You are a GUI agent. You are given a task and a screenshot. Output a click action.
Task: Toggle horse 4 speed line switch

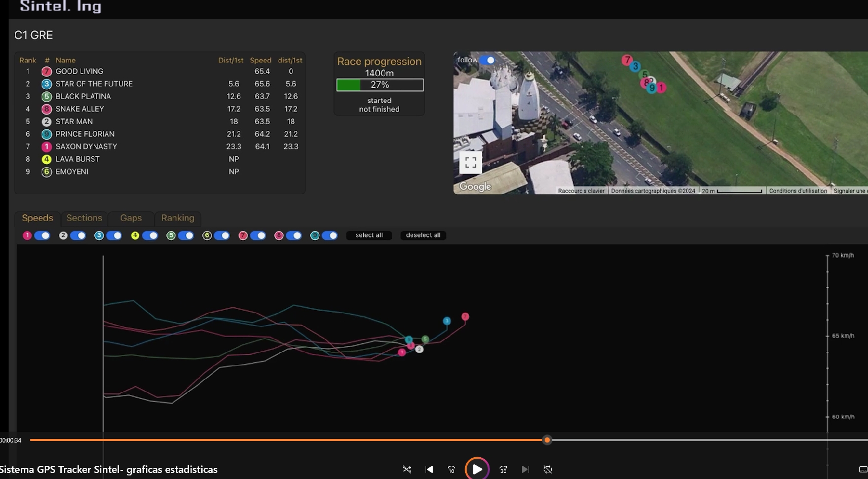coord(150,235)
